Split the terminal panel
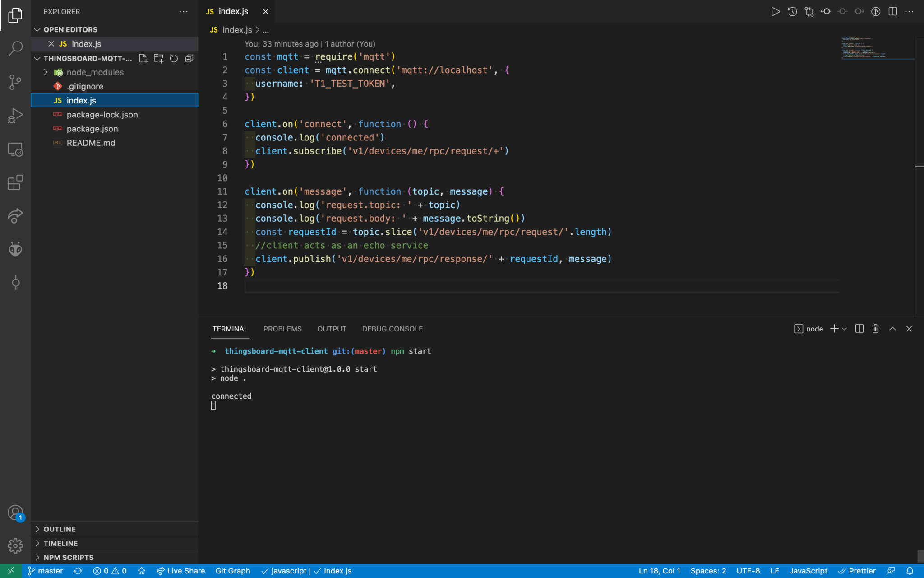The image size is (924, 578). (859, 329)
